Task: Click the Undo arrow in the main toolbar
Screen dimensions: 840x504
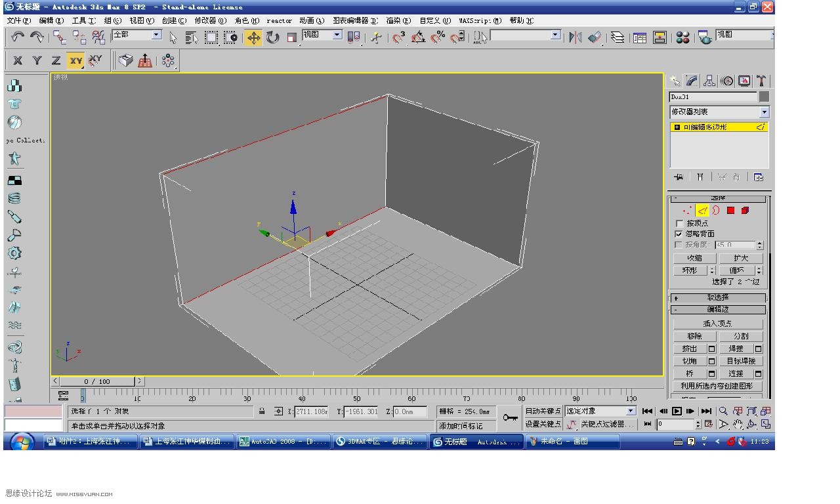Action: (18, 37)
